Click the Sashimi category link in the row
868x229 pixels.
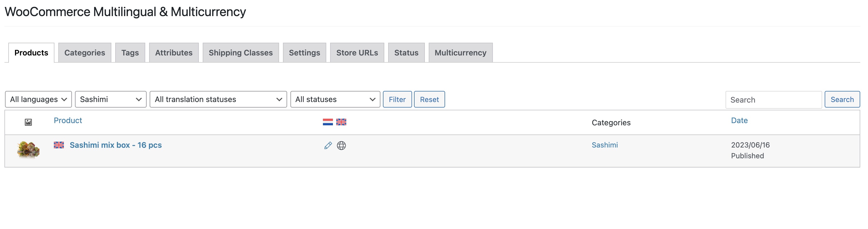(604, 145)
